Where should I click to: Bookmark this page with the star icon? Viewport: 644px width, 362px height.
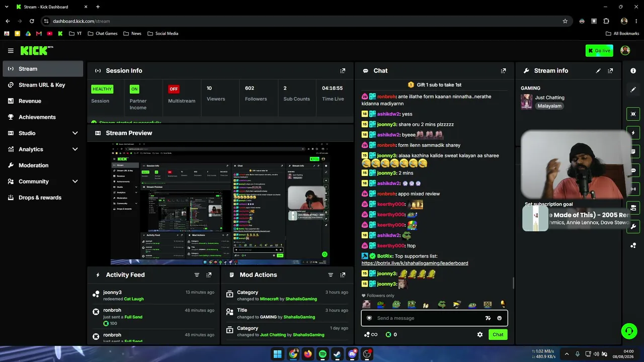[565, 21]
